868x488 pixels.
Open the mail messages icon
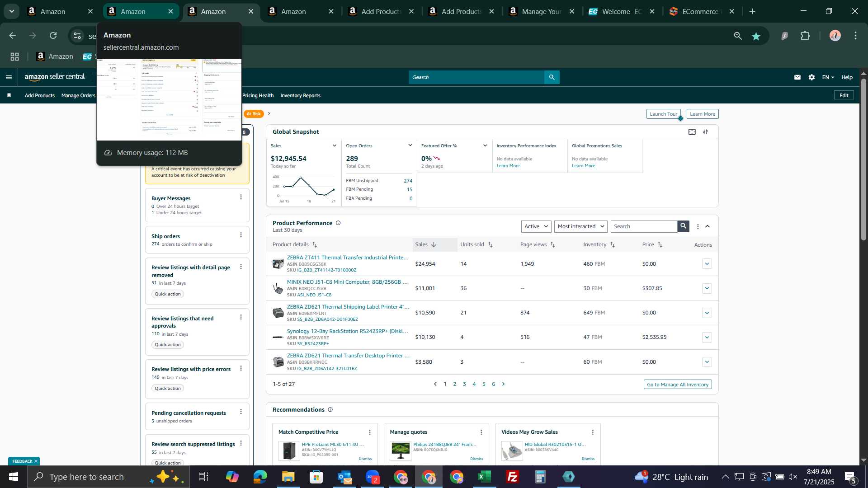[797, 77]
